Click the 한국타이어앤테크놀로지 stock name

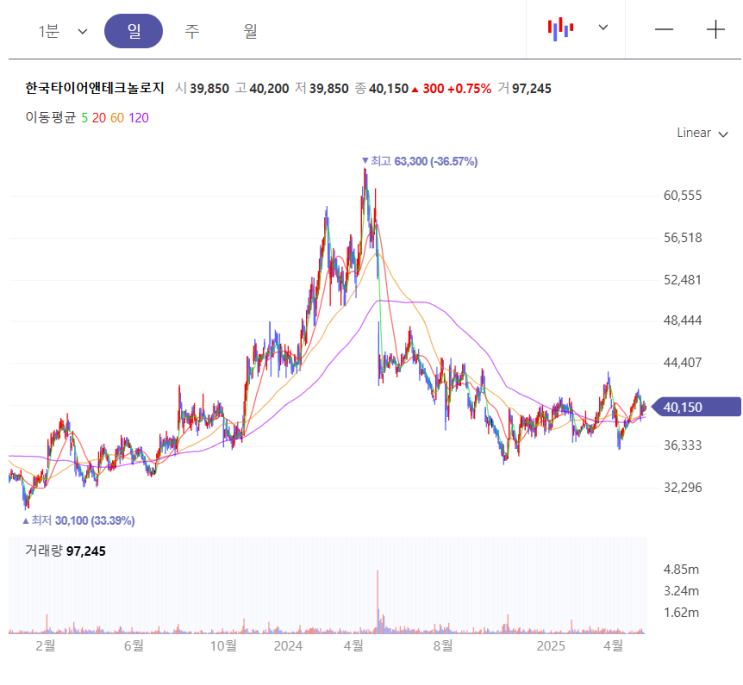[x=94, y=88]
